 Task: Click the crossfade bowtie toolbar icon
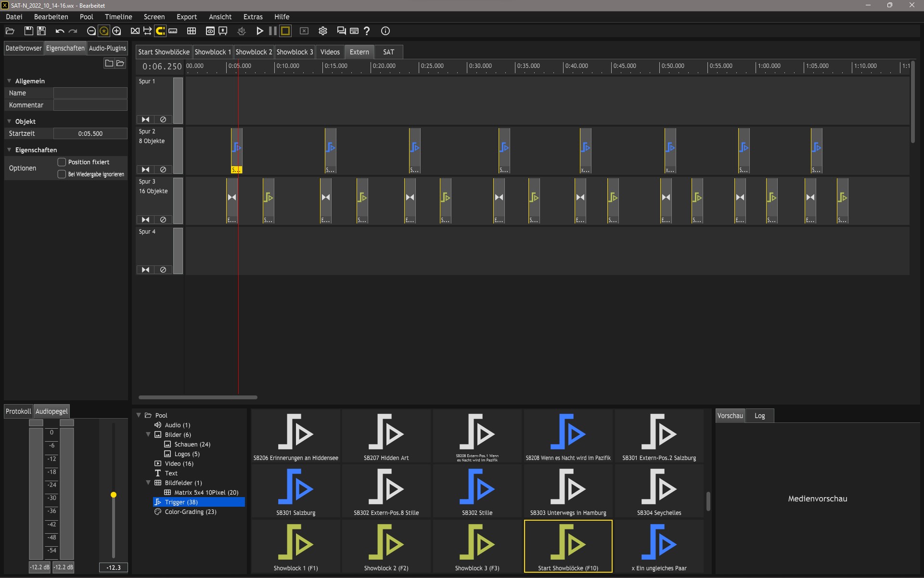[x=135, y=31]
